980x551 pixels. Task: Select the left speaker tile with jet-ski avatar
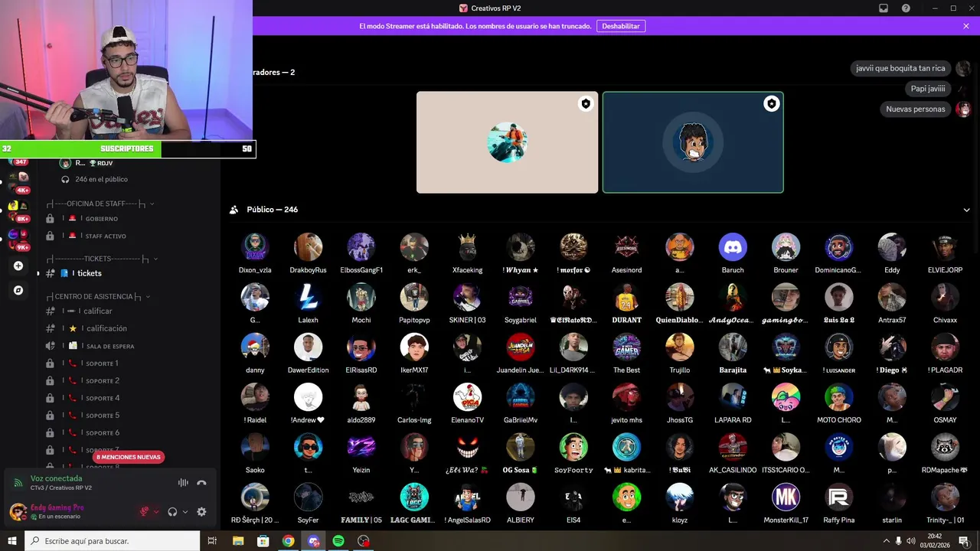coord(507,142)
